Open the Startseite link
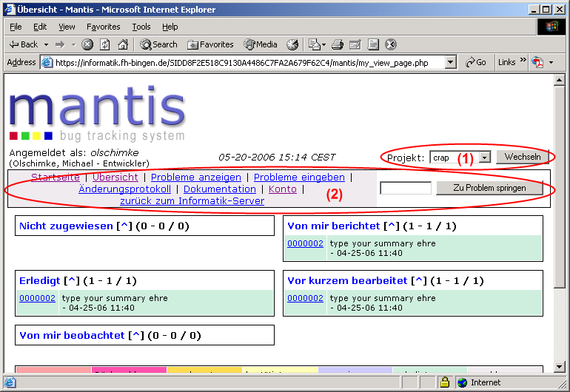This screenshot has height=392, width=570. [56, 178]
